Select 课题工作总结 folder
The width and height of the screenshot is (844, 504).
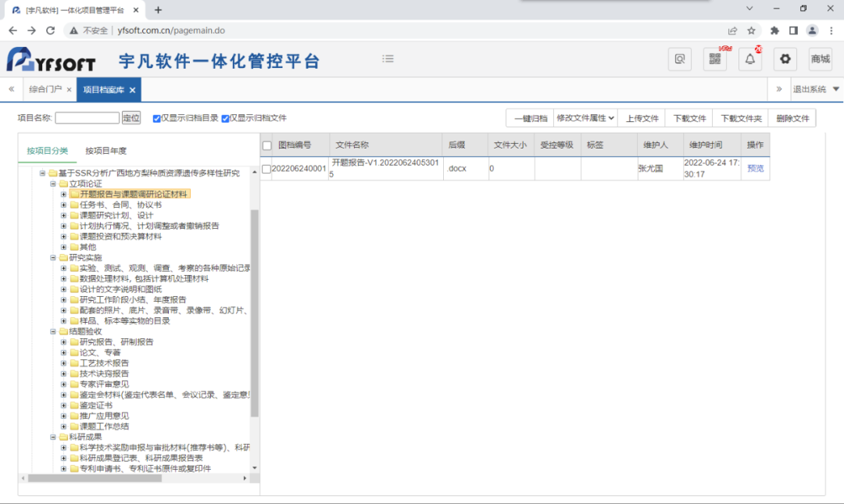click(x=104, y=426)
